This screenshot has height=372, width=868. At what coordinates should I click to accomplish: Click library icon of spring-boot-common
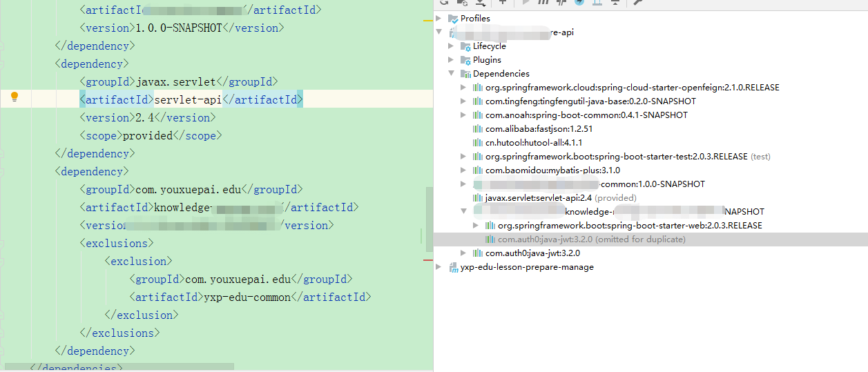478,115
